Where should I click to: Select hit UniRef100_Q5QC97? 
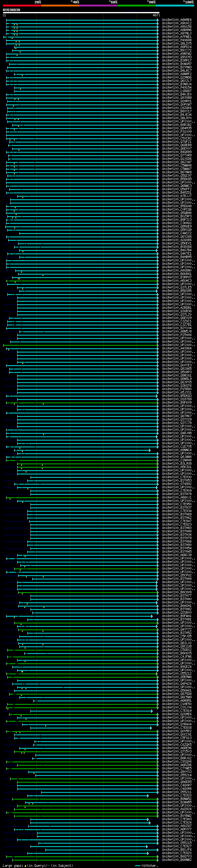click(x=176, y=176)
